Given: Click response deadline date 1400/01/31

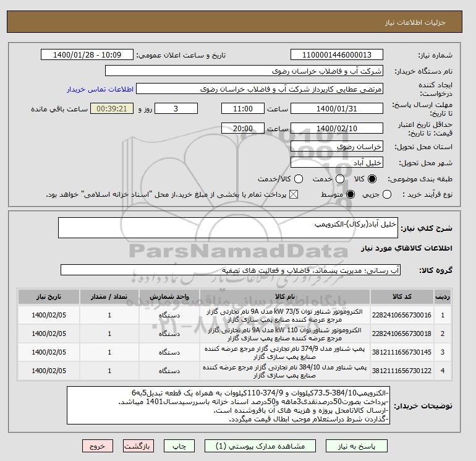Looking at the screenshot, I should [337, 108].
